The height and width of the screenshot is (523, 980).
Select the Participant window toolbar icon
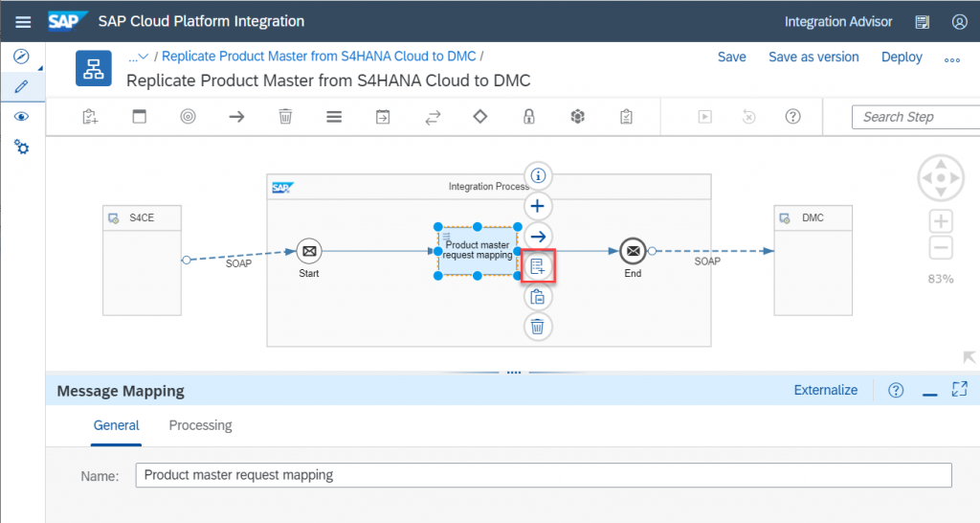[x=140, y=116]
